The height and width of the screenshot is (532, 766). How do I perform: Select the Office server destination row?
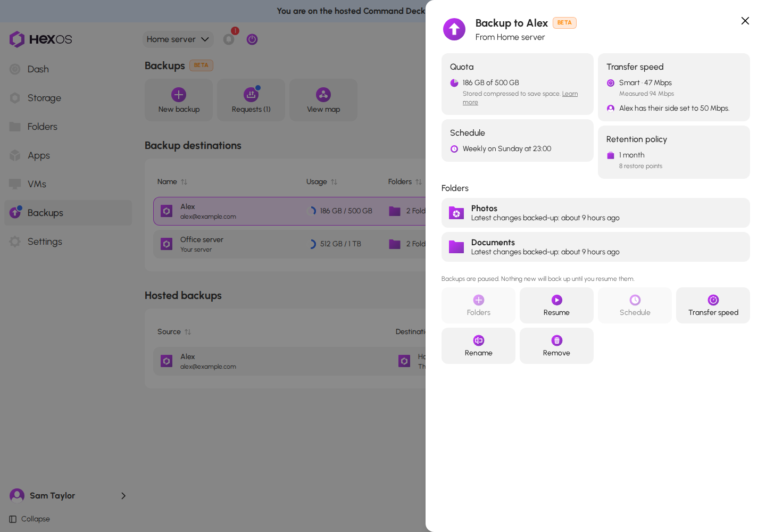(289, 244)
